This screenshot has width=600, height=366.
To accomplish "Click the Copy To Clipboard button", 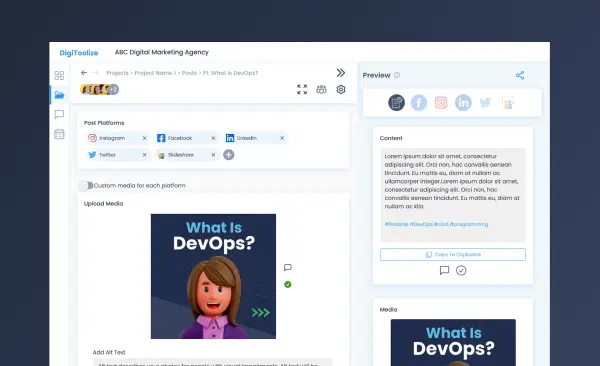I will point(453,255).
